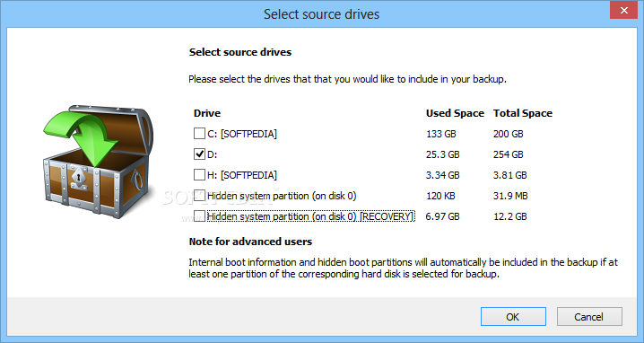Select the RECOVERY hidden partition checkbox
The height and width of the screenshot is (343, 644).
coord(199,215)
